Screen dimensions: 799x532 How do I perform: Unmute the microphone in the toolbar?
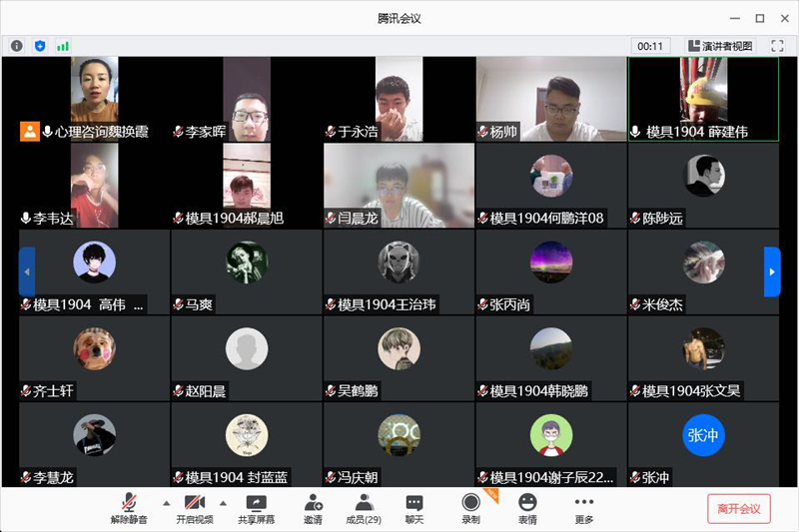click(129, 509)
